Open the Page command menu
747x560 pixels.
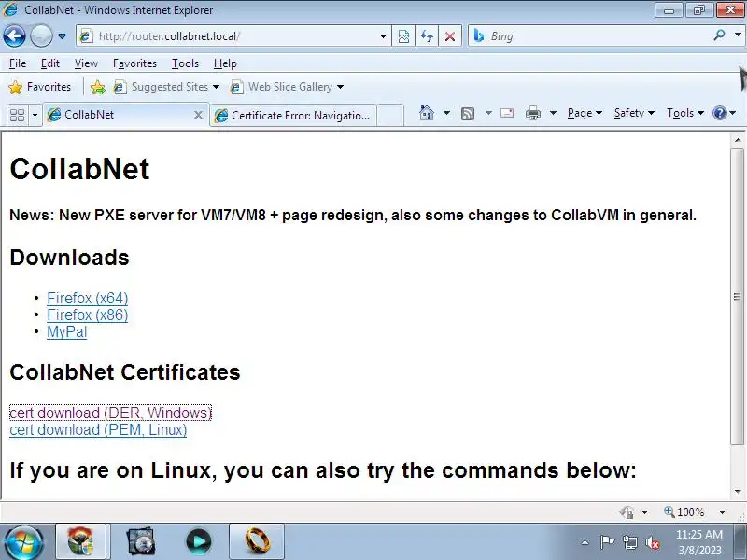[x=585, y=113]
